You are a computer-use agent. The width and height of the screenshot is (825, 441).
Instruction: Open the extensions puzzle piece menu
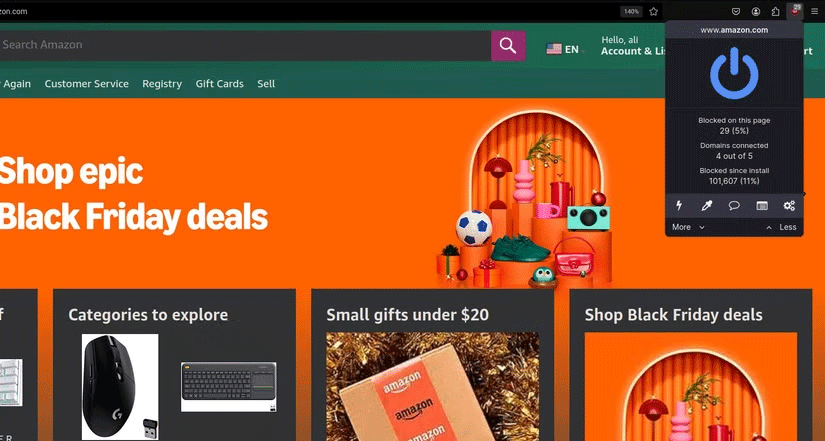tap(776, 12)
